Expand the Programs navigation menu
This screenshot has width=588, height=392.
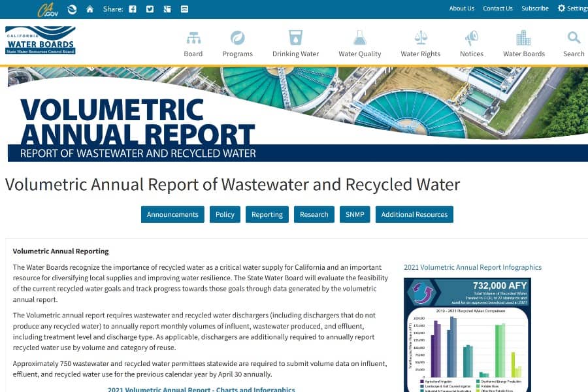pyautogui.click(x=238, y=44)
